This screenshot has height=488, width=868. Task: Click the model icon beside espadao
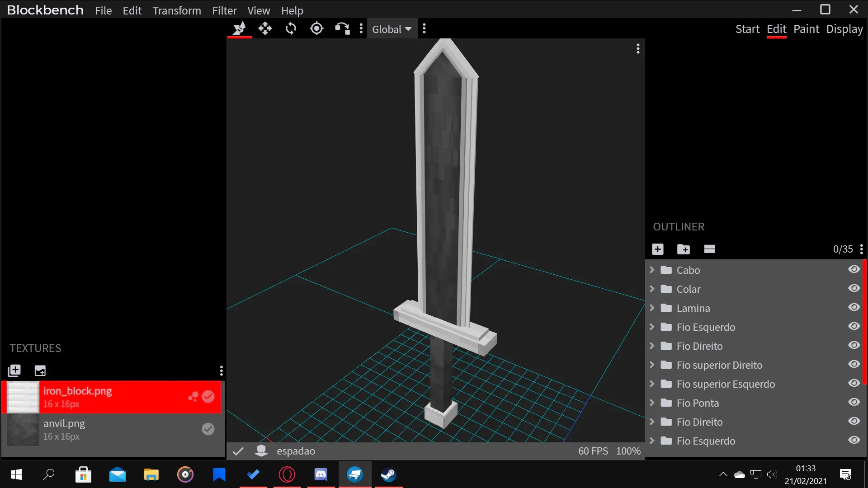coord(261,450)
